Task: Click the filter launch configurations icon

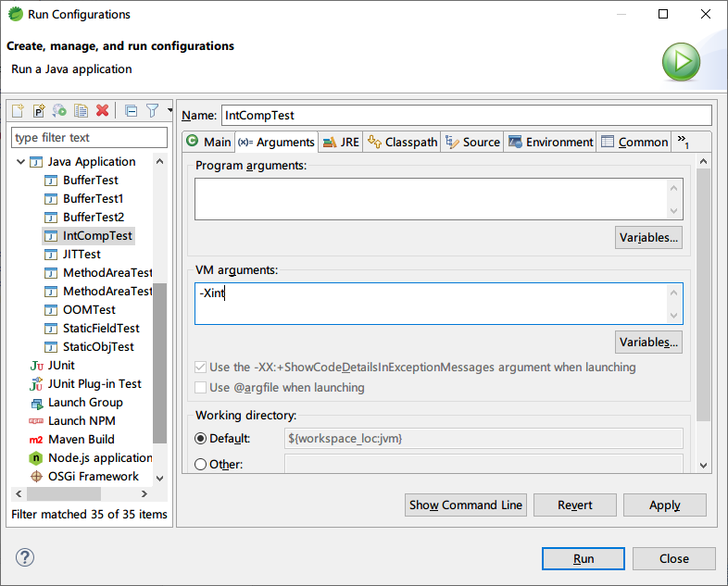Action: pyautogui.click(x=153, y=111)
